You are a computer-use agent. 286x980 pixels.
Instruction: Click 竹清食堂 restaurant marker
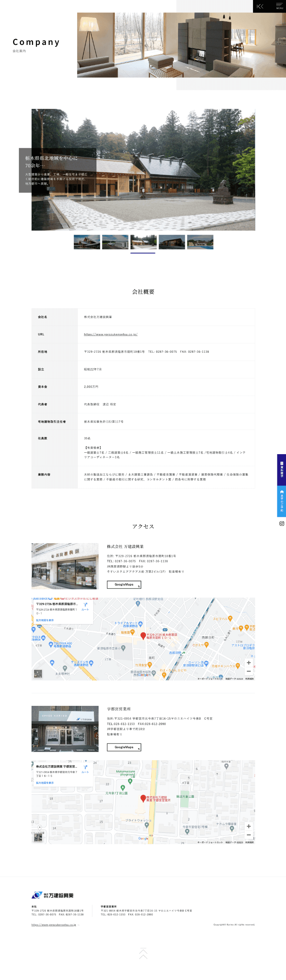[150, 665]
